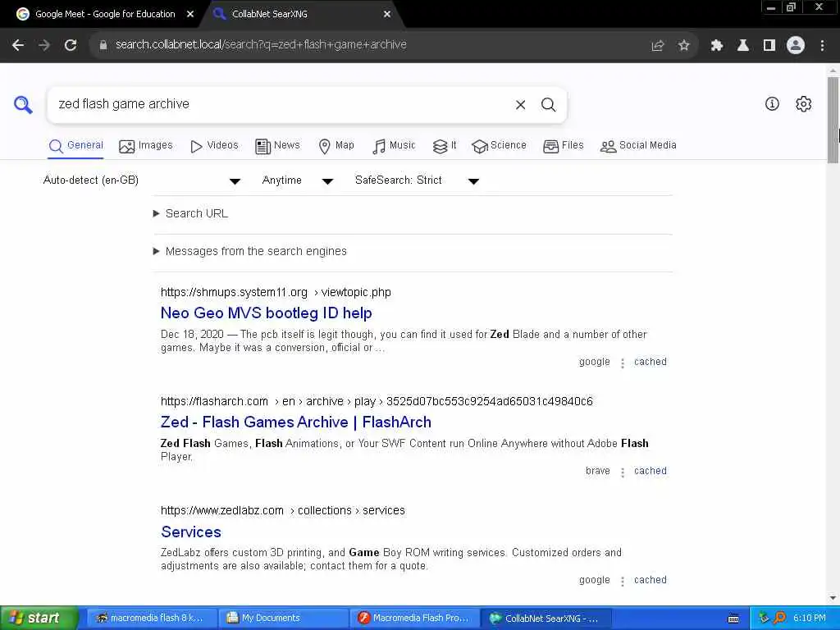Switch to Social Media category

point(638,146)
